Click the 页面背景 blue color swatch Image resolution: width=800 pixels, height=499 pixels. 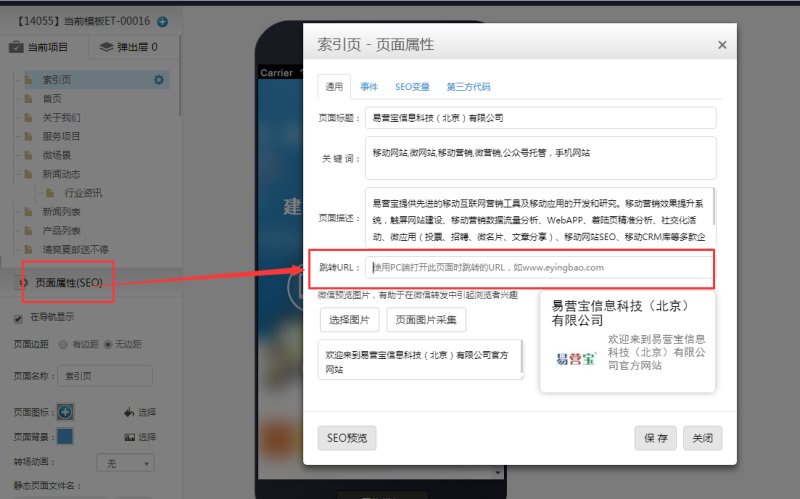coord(65,437)
